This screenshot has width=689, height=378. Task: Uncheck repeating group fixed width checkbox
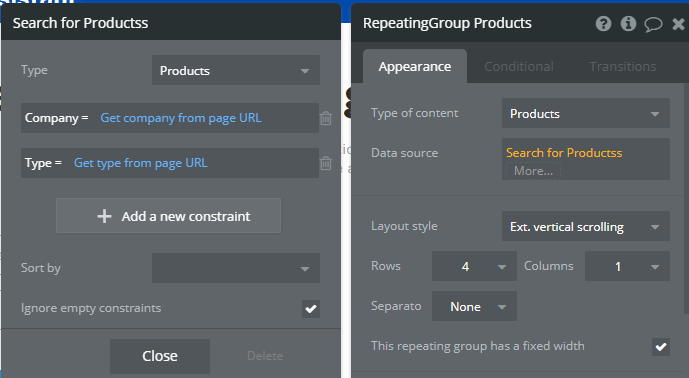pos(661,347)
